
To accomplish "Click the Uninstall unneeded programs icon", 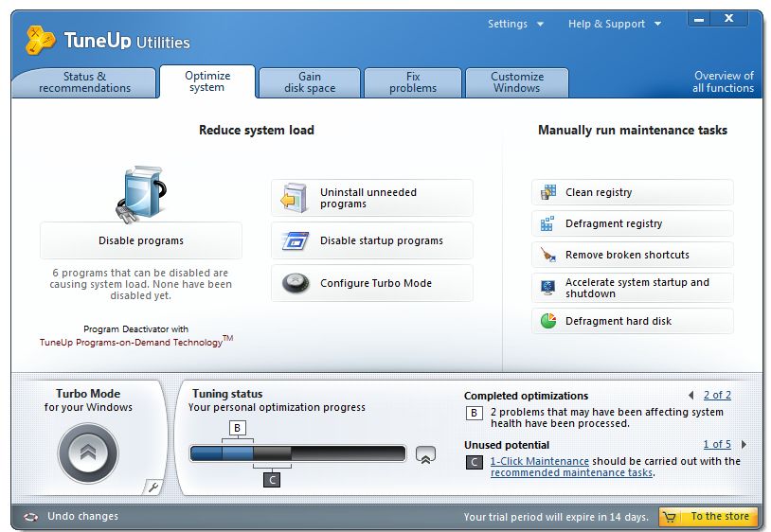I will click(x=294, y=198).
